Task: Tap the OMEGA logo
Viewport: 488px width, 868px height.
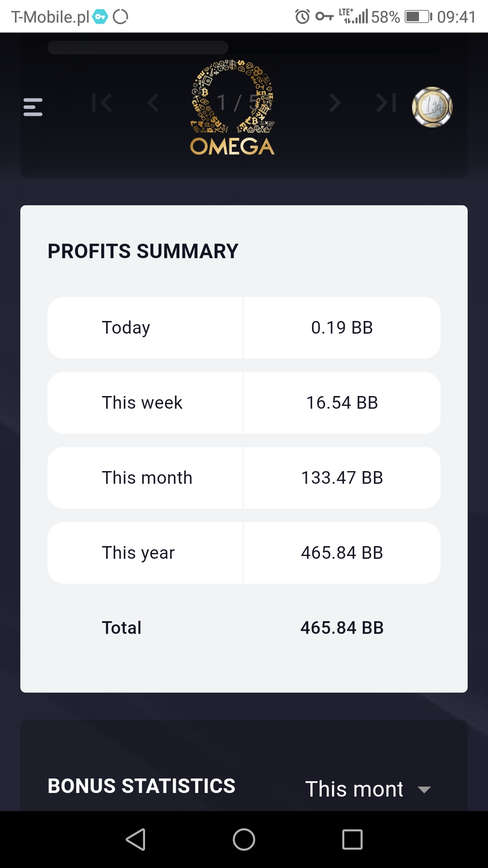Action: point(232,108)
